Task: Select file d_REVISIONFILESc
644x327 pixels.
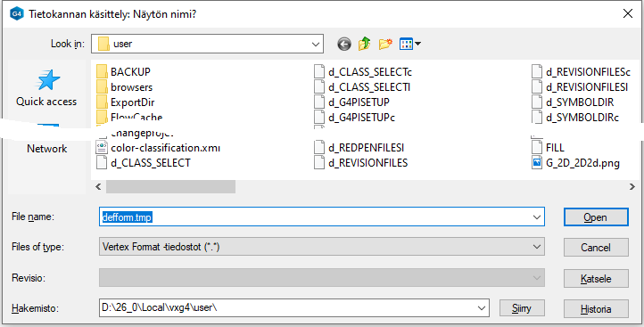Action: click(x=582, y=72)
